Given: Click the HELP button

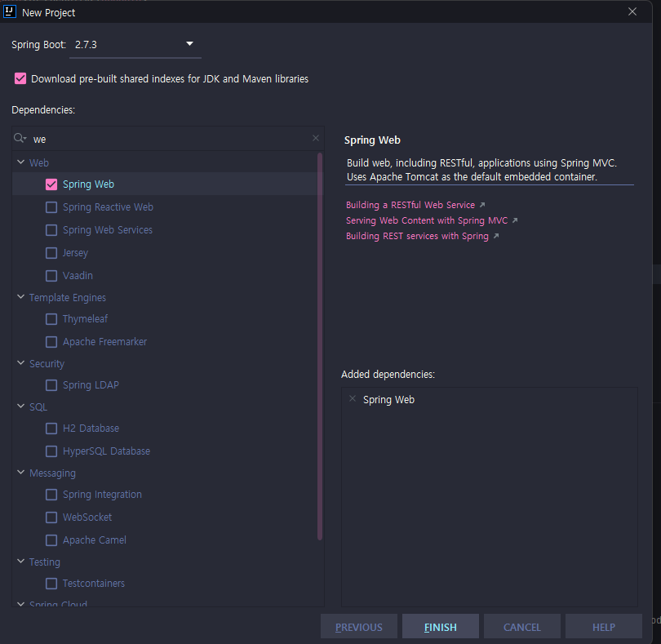Looking at the screenshot, I should (x=603, y=627).
